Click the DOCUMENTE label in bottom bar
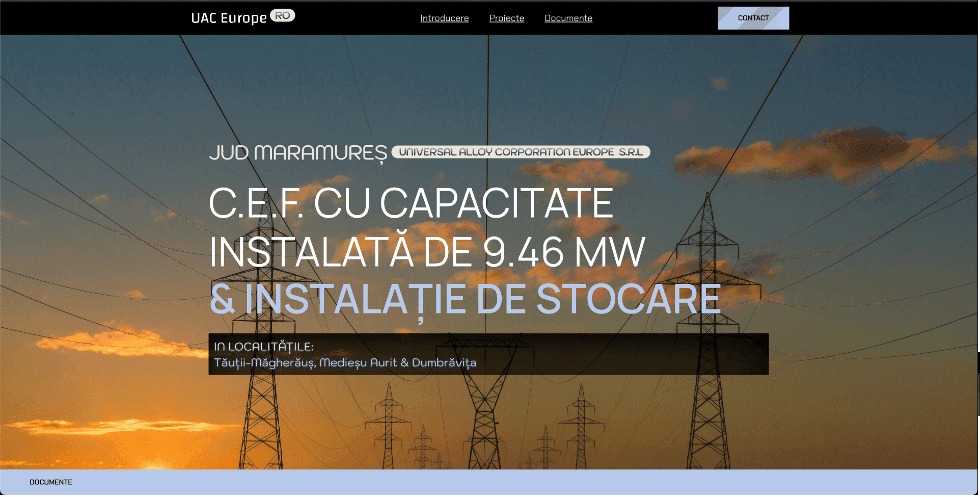This screenshot has height=497, width=980. pyautogui.click(x=51, y=482)
